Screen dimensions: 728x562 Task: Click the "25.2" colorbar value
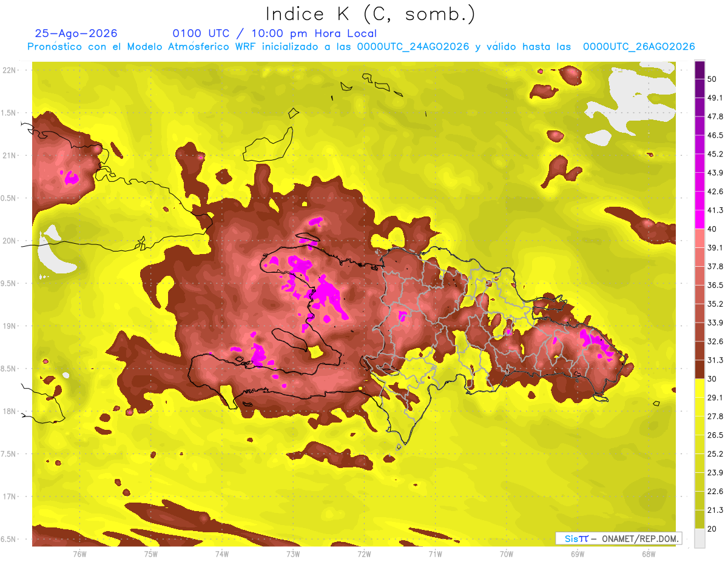point(715,454)
